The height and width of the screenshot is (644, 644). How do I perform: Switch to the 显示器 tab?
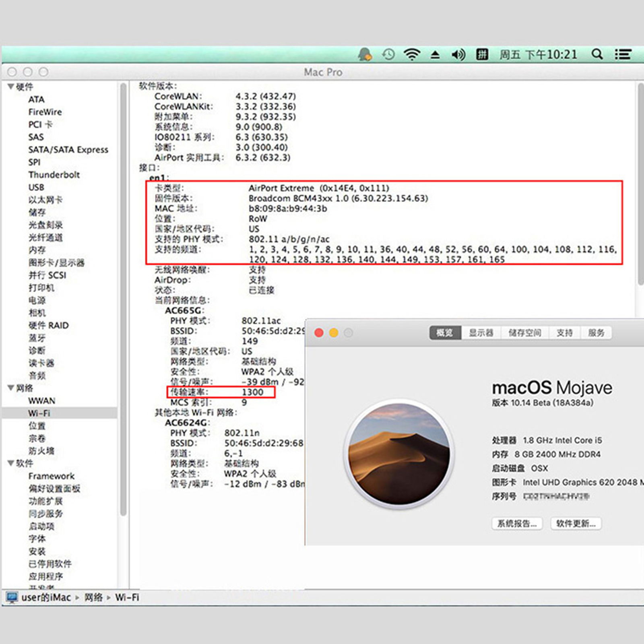481,333
